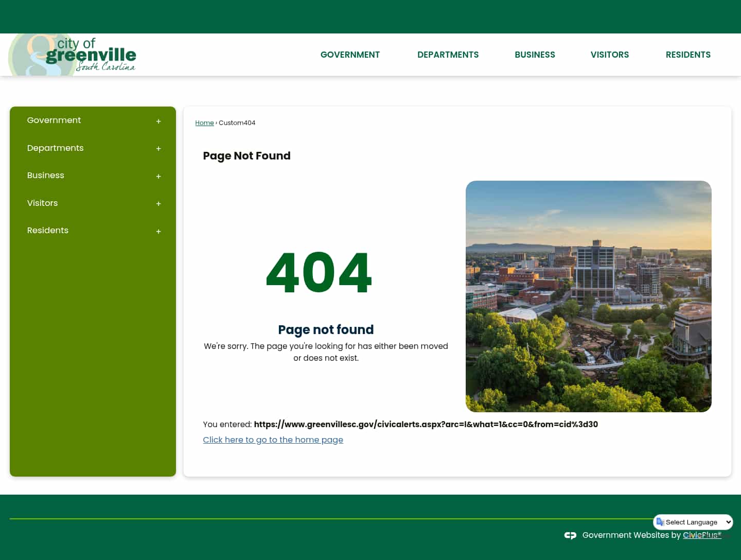The height and width of the screenshot is (560, 741).
Task: Open the GOVERNMENT top navigation menu
Action: coord(350,55)
